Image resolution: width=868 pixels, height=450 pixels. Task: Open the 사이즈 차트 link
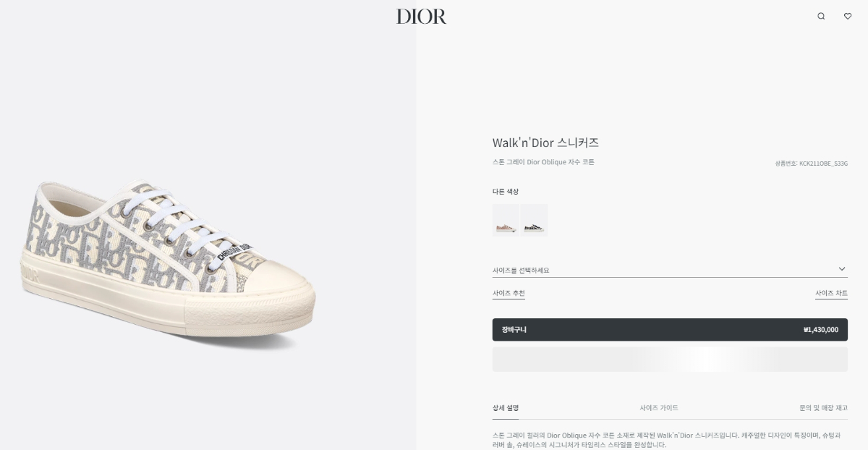click(831, 294)
